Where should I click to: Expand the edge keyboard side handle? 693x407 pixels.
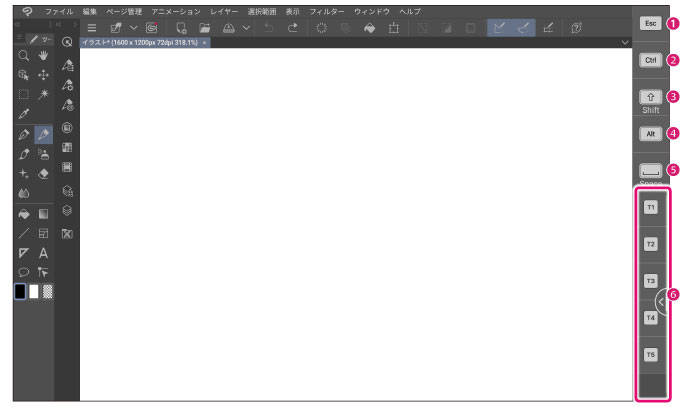coord(661,302)
